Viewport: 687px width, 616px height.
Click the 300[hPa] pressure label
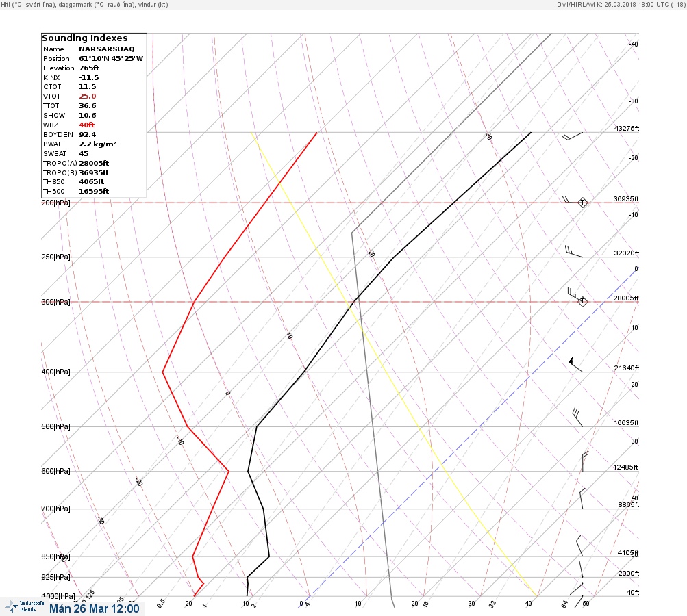(55, 302)
